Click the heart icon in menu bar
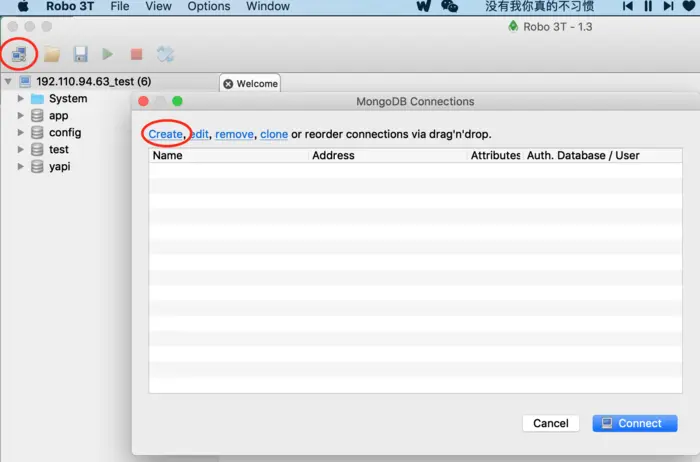The height and width of the screenshot is (462, 700). point(689,6)
